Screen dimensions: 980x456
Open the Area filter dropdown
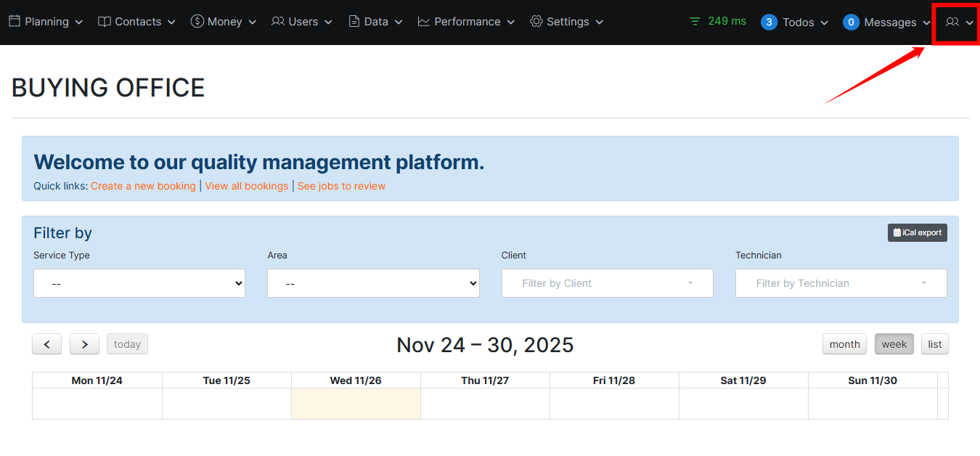point(373,283)
